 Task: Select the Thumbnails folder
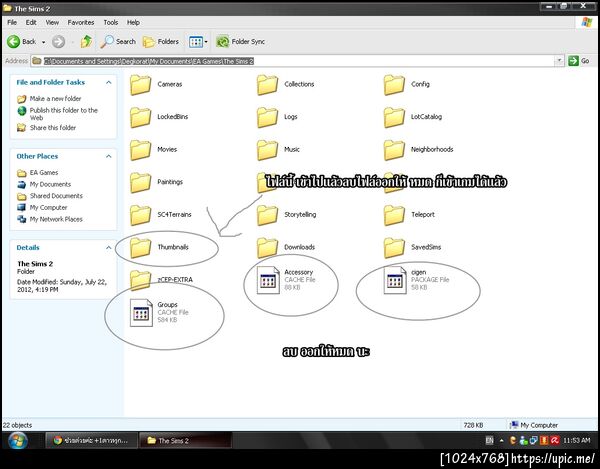(159, 247)
